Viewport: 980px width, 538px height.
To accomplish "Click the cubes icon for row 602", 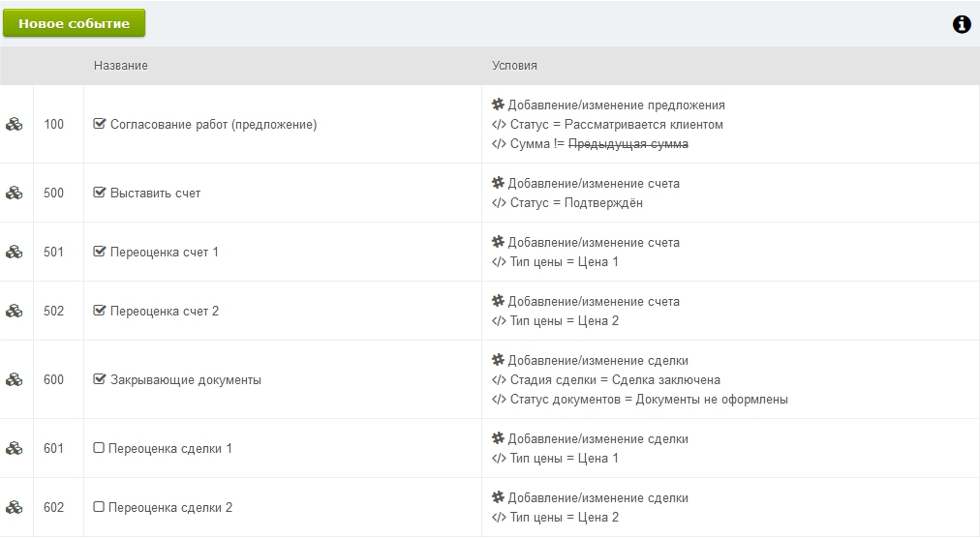I will [x=15, y=507].
